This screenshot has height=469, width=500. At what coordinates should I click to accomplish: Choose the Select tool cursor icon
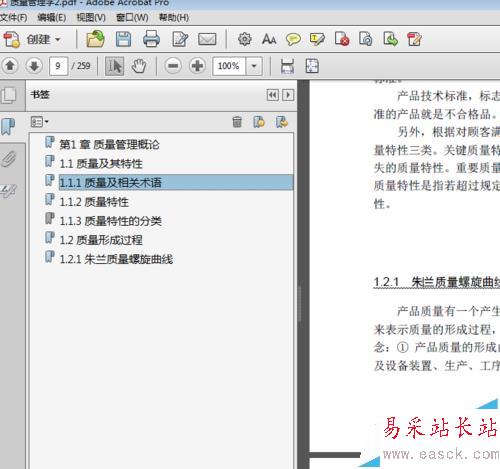pyautogui.click(x=114, y=66)
